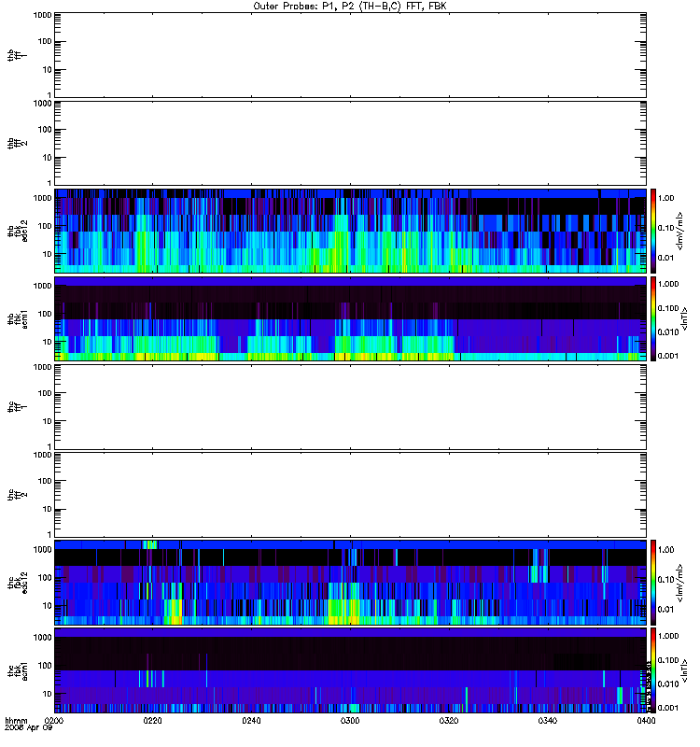Click the 0240 time axis label
This screenshot has width=700, height=747.
pyautogui.click(x=251, y=721)
